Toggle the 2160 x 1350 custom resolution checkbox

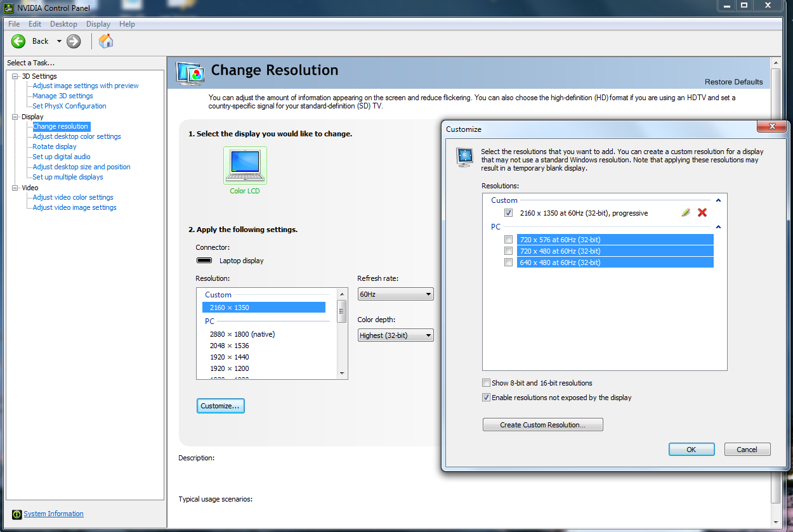click(509, 213)
